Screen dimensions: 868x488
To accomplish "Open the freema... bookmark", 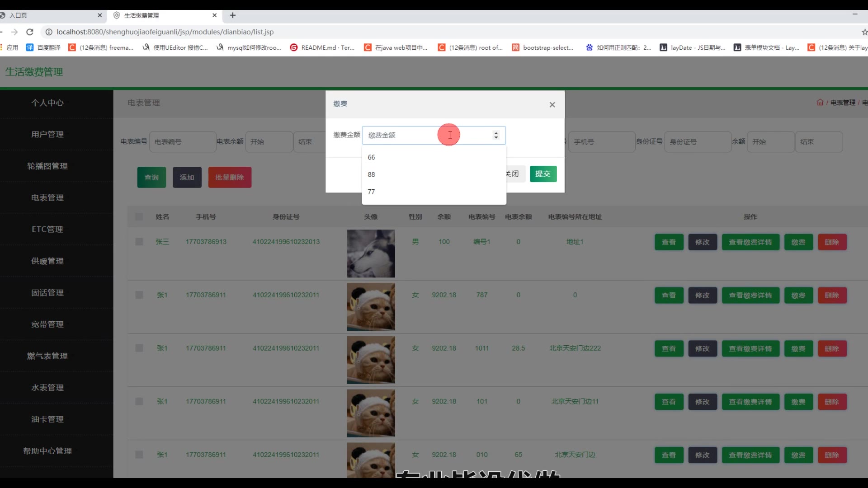I will [x=101, y=47].
